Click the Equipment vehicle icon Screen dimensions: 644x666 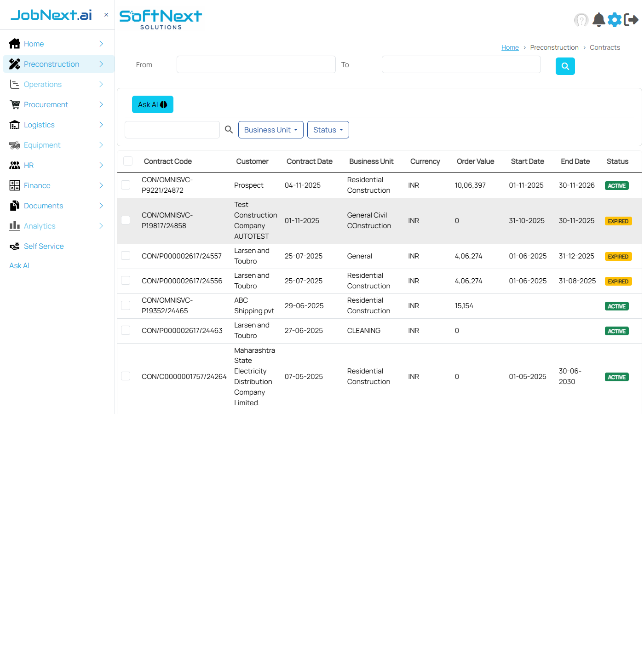(x=14, y=145)
